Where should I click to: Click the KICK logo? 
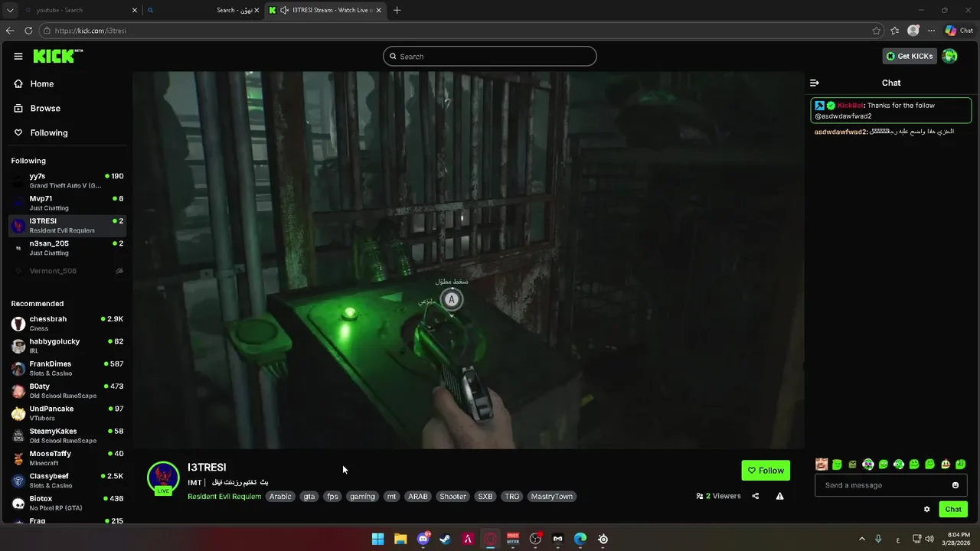pyautogui.click(x=57, y=56)
